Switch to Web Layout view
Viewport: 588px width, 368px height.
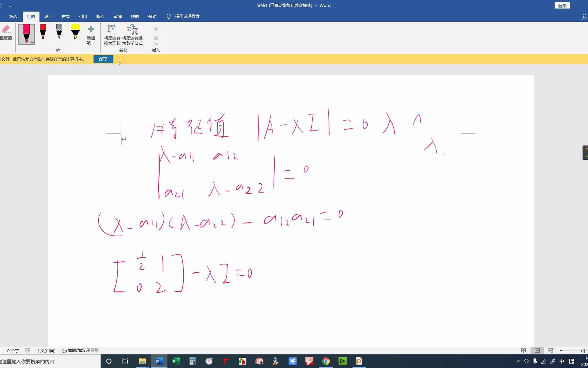(551, 351)
